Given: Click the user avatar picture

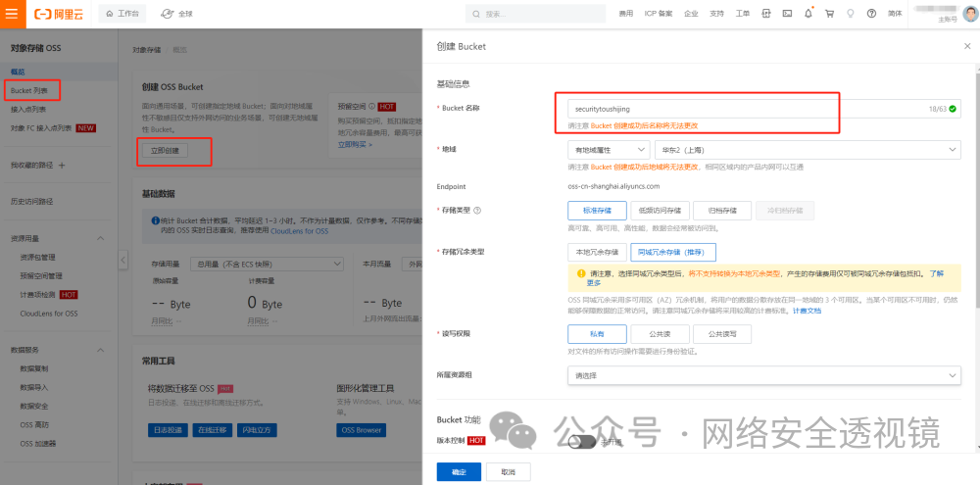Looking at the screenshot, I should tap(969, 14).
